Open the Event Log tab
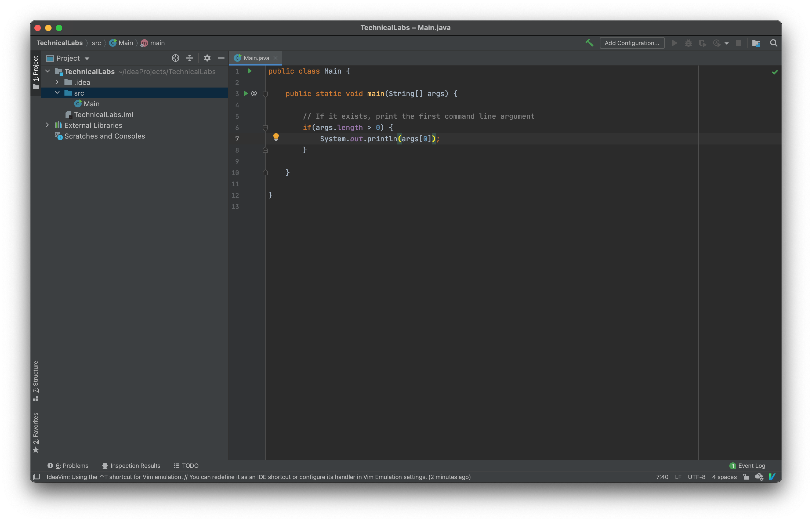812x522 pixels. pyautogui.click(x=747, y=465)
